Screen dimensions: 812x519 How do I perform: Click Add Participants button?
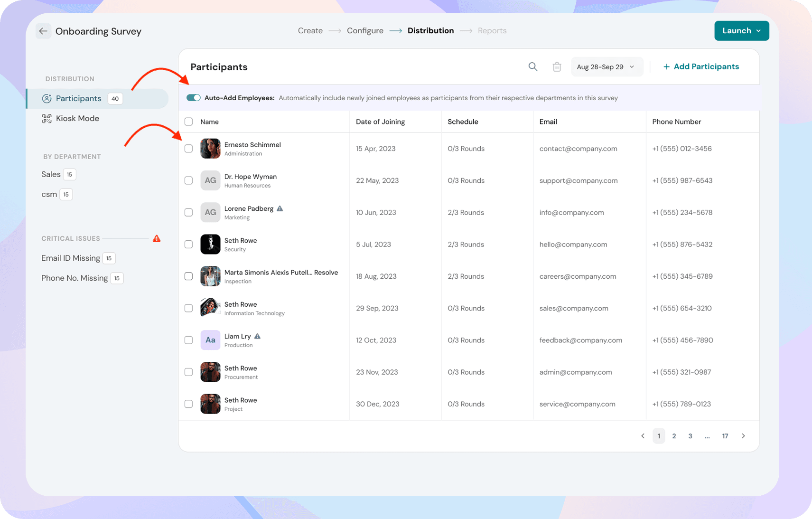tap(701, 67)
